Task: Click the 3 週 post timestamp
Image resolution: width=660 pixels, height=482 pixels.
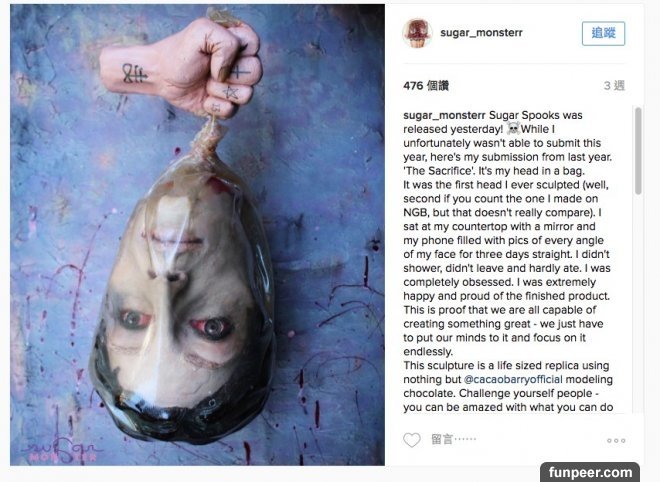Action: (614, 86)
